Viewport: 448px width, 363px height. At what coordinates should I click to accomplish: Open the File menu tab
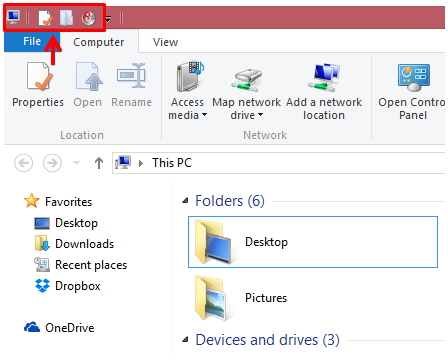tap(32, 41)
